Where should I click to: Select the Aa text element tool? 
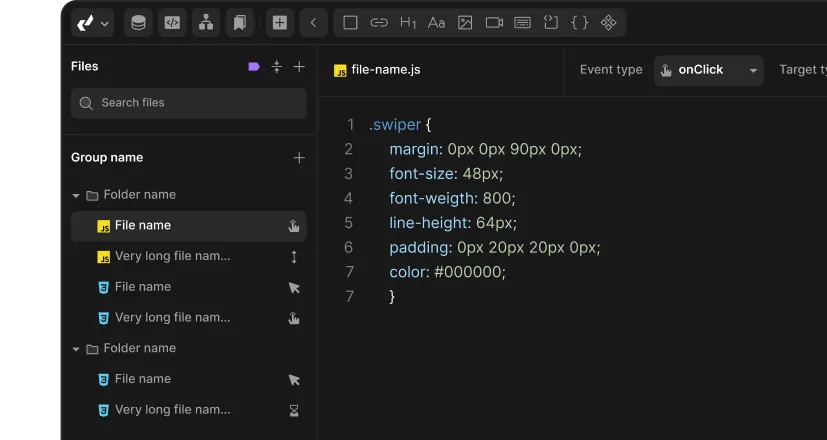pos(436,23)
